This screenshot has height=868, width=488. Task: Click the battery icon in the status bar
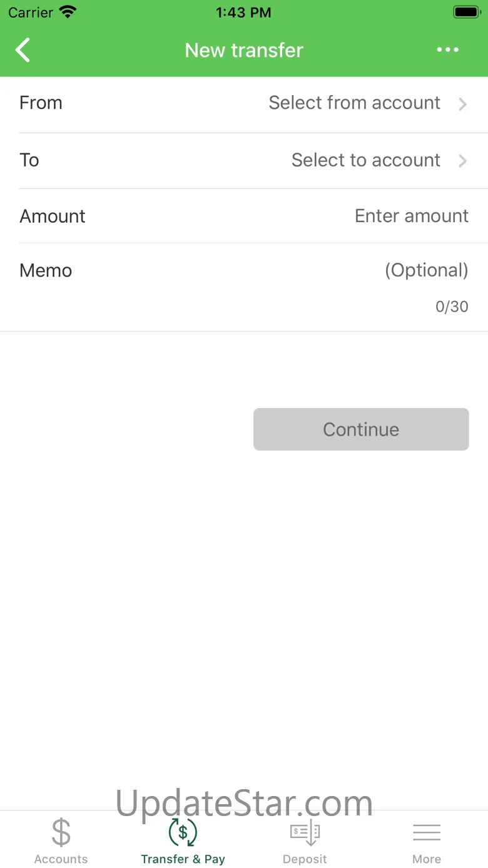click(466, 12)
